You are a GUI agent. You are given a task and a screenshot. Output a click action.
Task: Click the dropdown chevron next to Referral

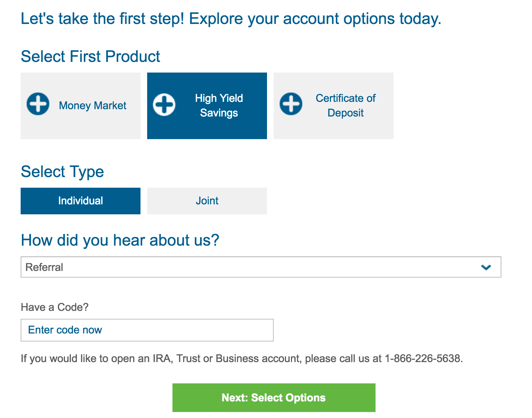click(487, 267)
